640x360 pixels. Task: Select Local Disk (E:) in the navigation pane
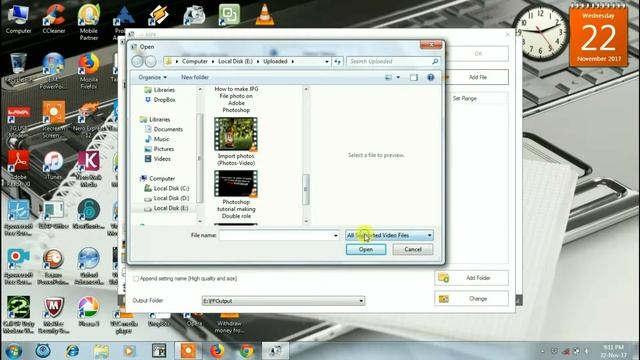coord(166,208)
